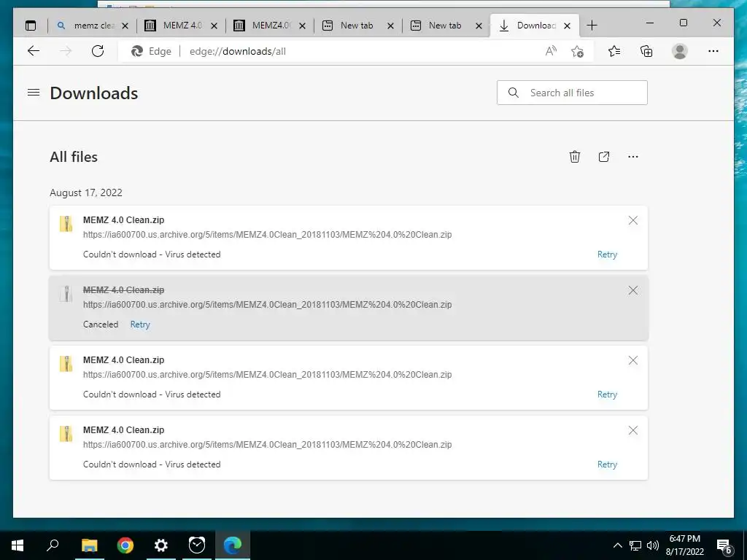Switch to the MEMZ 4.0 archive tab
The image size is (747, 560).
(181, 26)
